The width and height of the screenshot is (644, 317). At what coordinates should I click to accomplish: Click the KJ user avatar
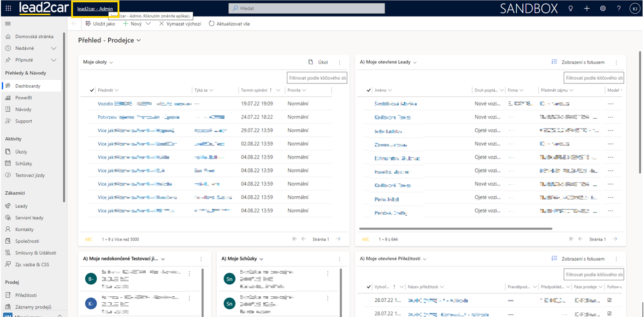tap(634, 8)
